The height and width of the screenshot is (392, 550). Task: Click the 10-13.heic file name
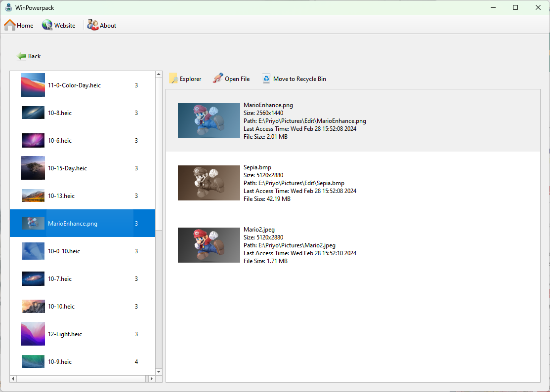pyautogui.click(x=61, y=196)
